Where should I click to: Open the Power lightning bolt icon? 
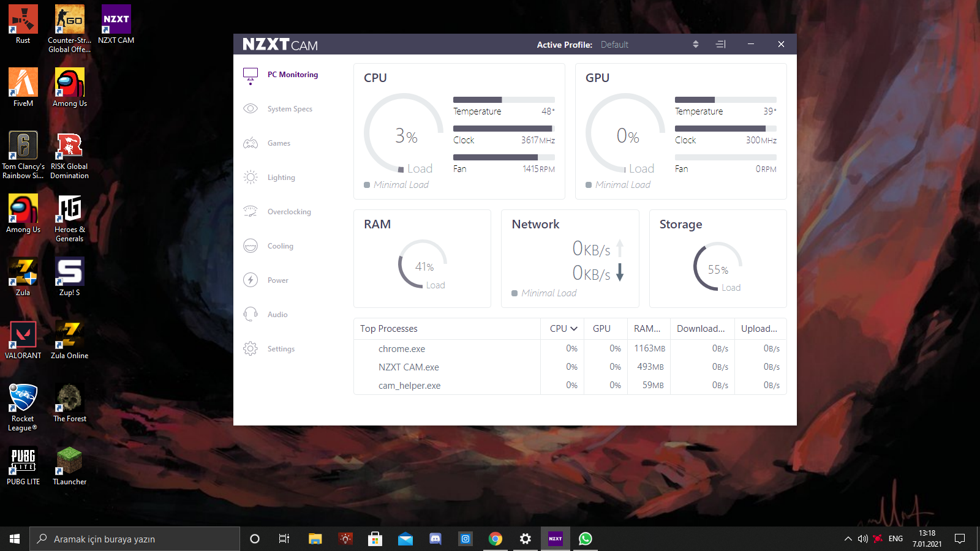pyautogui.click(x=251, y=280)
